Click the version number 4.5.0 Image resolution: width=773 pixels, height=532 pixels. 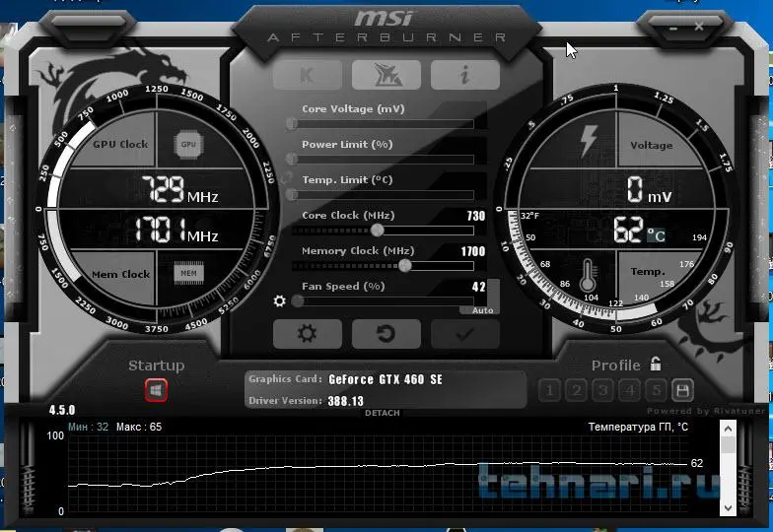[x=62, y=410]
